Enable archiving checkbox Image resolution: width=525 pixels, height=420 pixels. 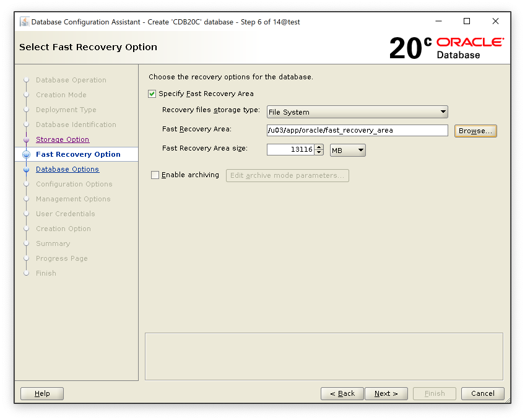point(155,175)
